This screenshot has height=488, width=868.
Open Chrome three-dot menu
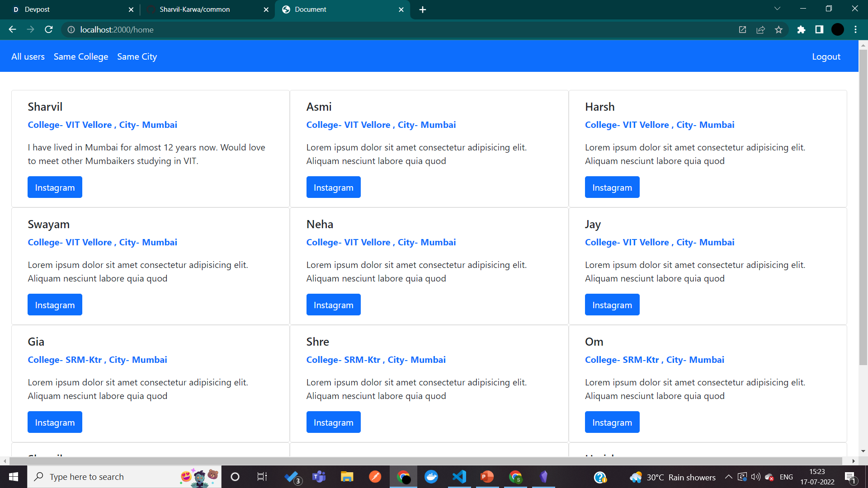[x=855, y=29]
